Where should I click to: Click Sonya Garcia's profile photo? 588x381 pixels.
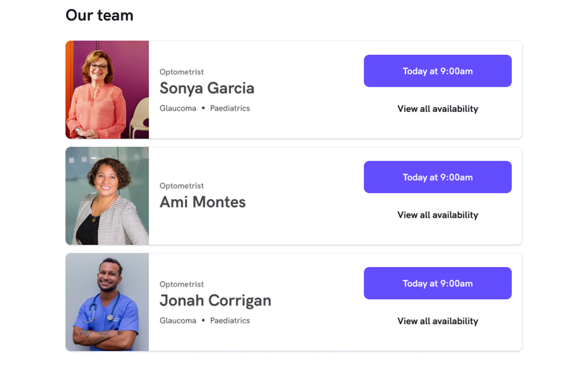[107, 90]
